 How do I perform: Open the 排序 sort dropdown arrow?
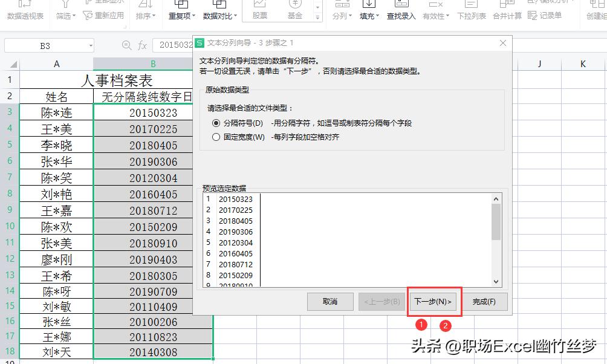[x=152, y=16]
